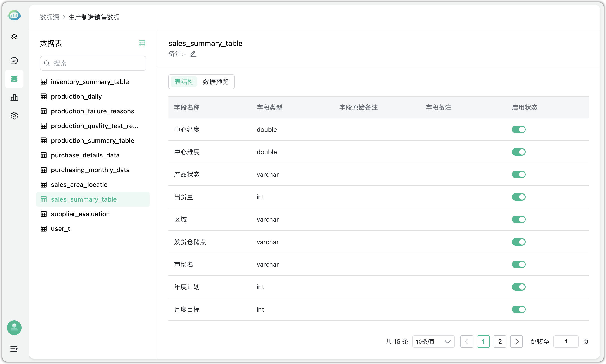
Task: Click the layers icon at the sidebar top
Action: (14, 37)
